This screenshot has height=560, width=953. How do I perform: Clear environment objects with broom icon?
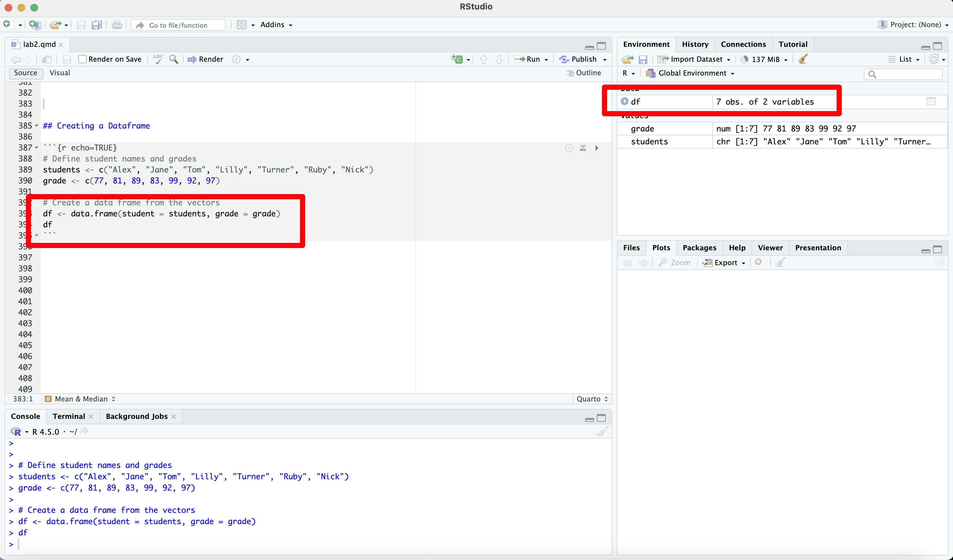pos(802,59)
